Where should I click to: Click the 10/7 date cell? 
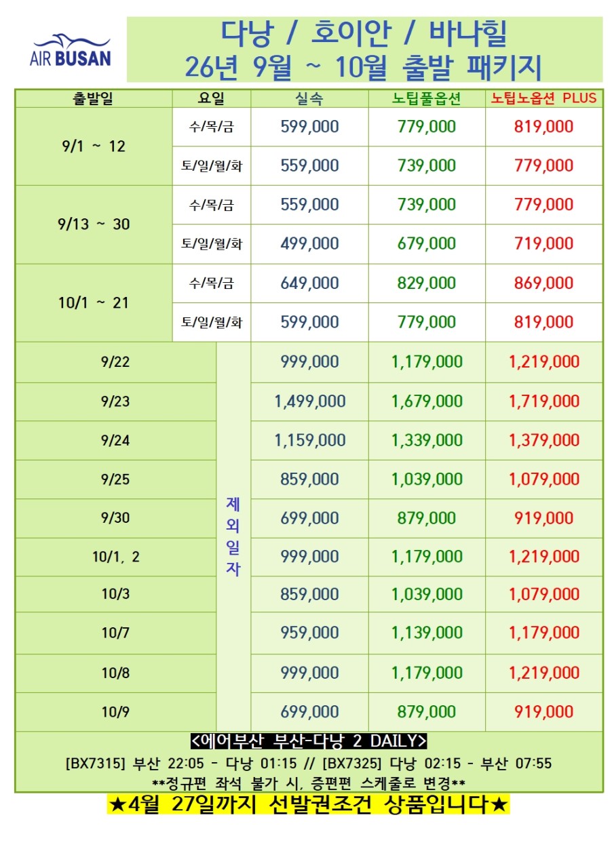pos(115,633)
